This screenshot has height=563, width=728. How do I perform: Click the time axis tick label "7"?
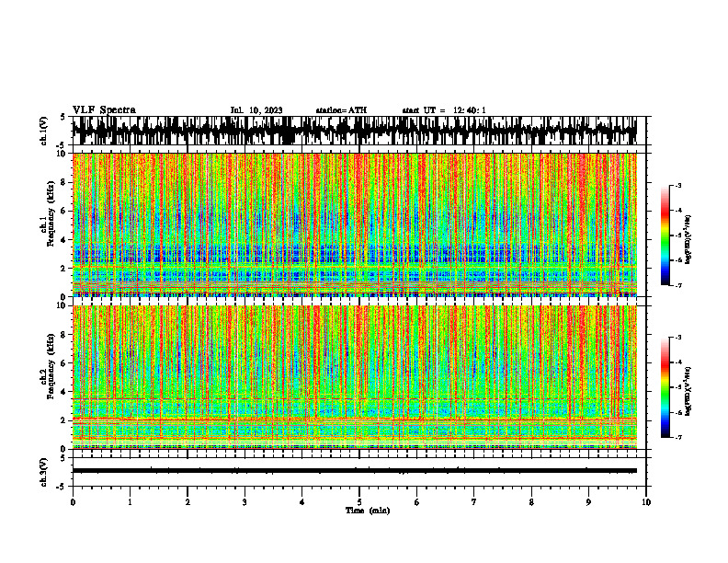(x=474, y=502)
